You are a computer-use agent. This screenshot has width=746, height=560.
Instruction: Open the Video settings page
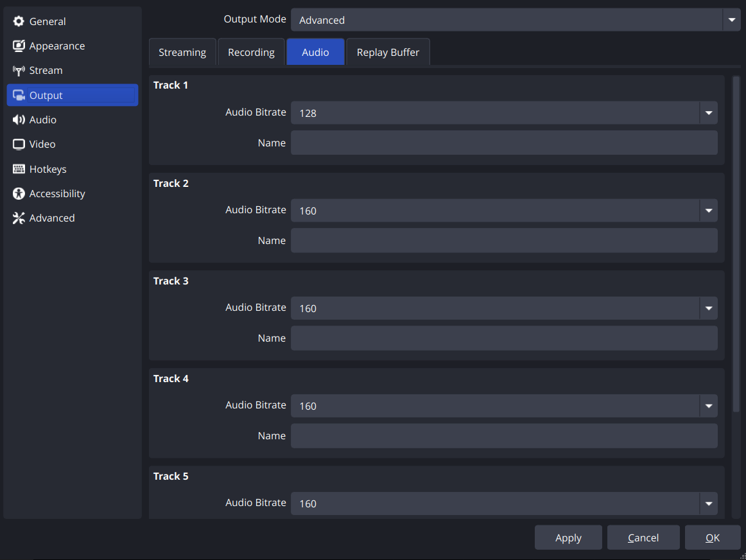pos(42,144)
